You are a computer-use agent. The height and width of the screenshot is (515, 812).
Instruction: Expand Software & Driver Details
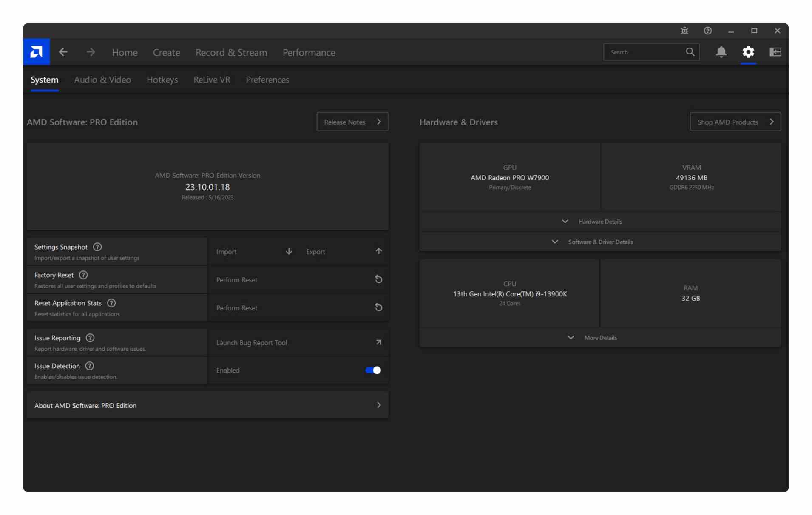pyautogui.click(x=600, y=242)
